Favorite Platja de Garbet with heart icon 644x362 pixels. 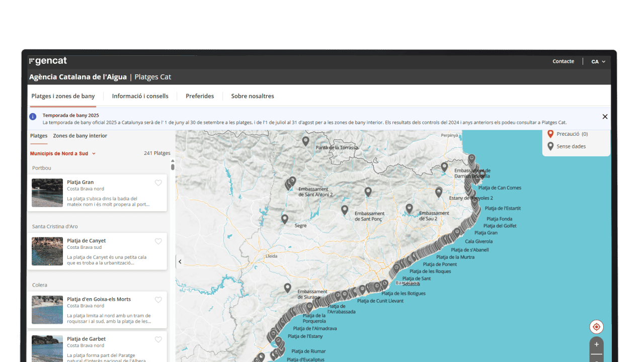(x=158, y=339)
